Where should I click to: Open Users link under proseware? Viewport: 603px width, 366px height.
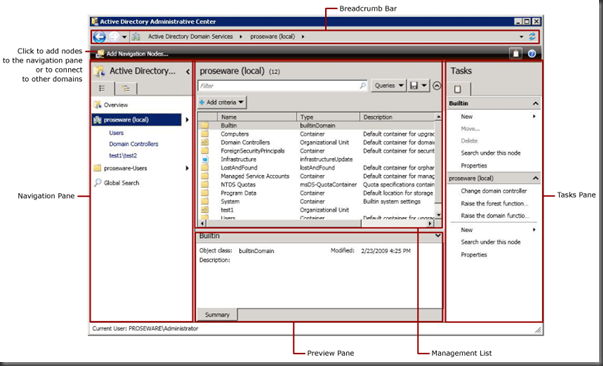116,133
